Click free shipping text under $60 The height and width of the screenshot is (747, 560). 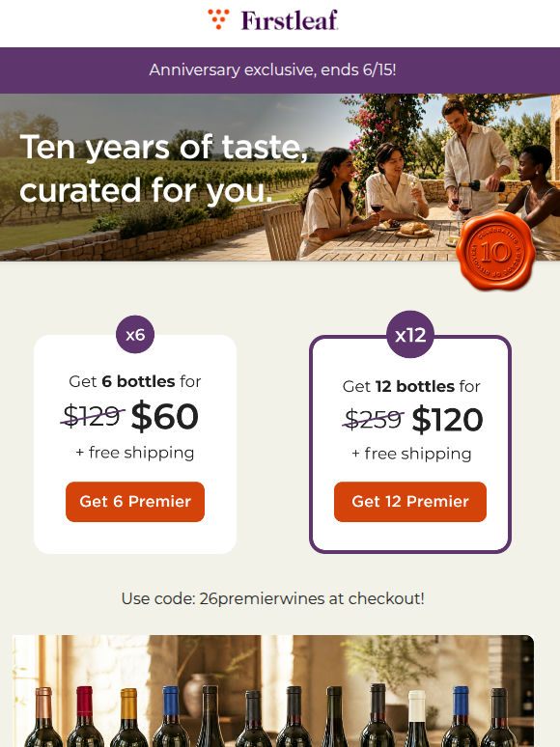click(x=135, y=453)
